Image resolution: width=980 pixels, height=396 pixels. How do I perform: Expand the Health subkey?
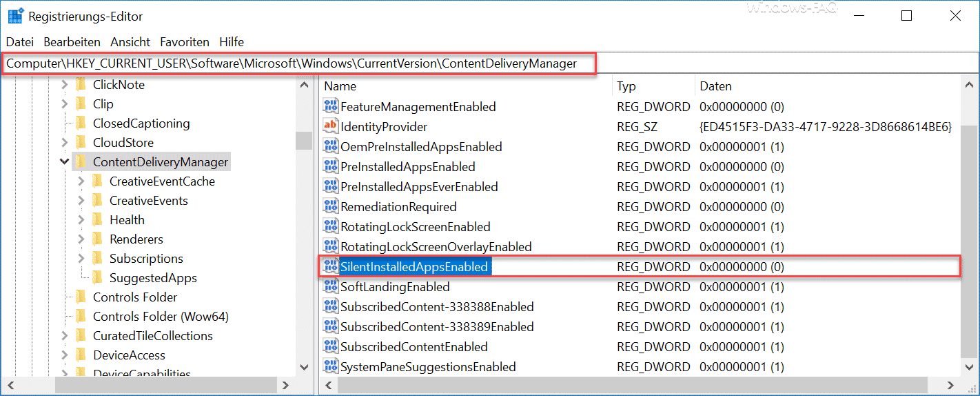[x=81, y=220]
